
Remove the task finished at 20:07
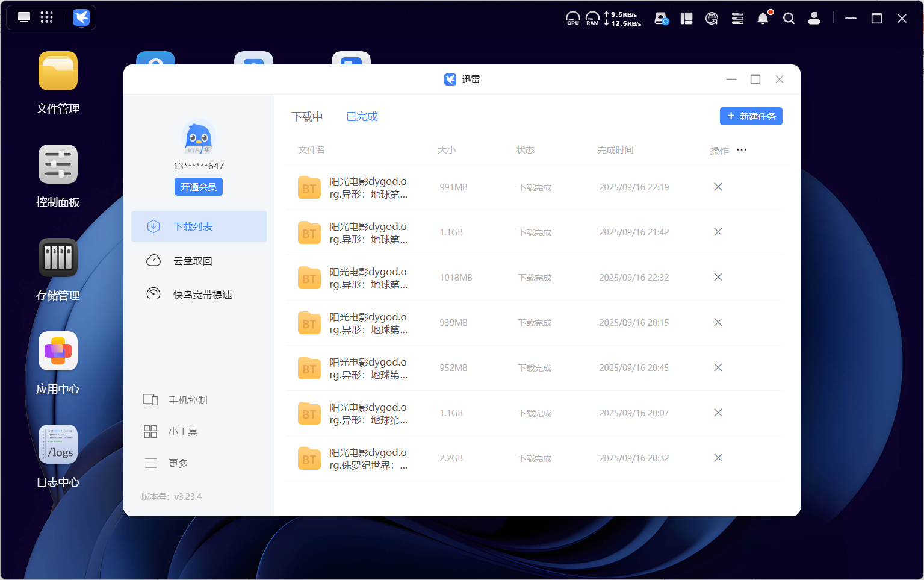point(718,413)
